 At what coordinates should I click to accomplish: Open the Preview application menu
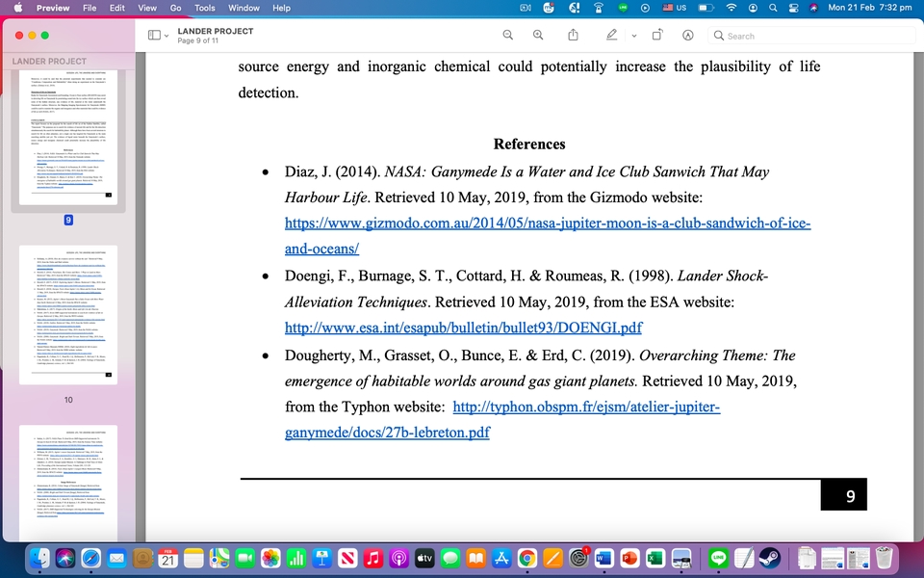pyautogui.click(x=52, y=8)
